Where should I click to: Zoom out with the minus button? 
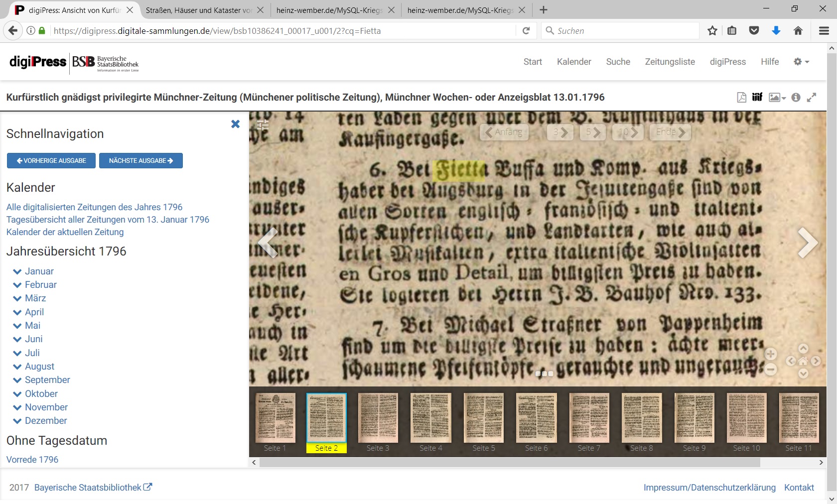click(771, 370)
